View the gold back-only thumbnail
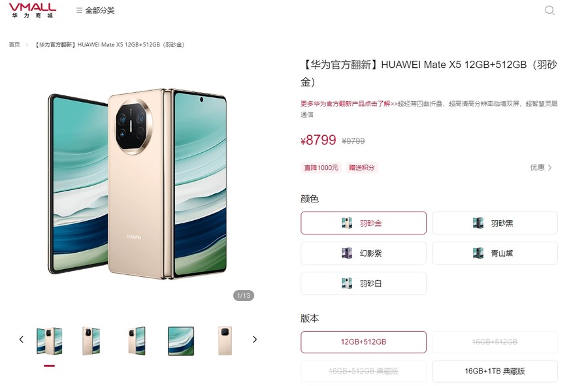Image resolution: width=588 pixels, height=386 pixels. tap(225, 341)
